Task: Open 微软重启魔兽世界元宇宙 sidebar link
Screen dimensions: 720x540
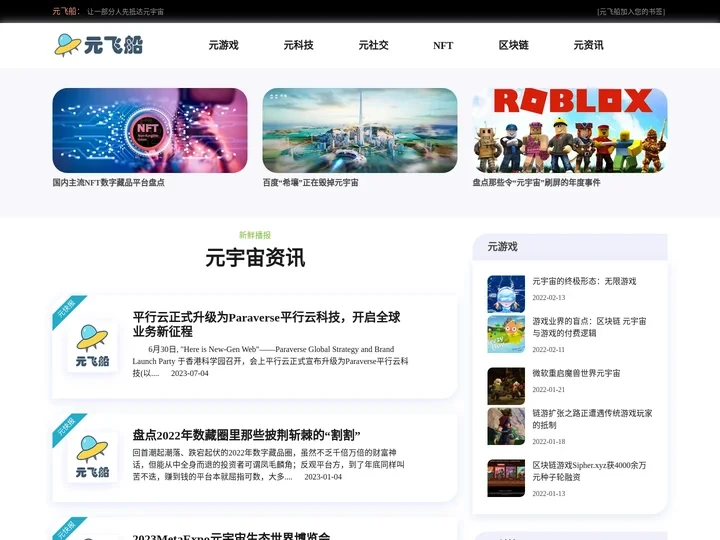Action: [576, 373]
